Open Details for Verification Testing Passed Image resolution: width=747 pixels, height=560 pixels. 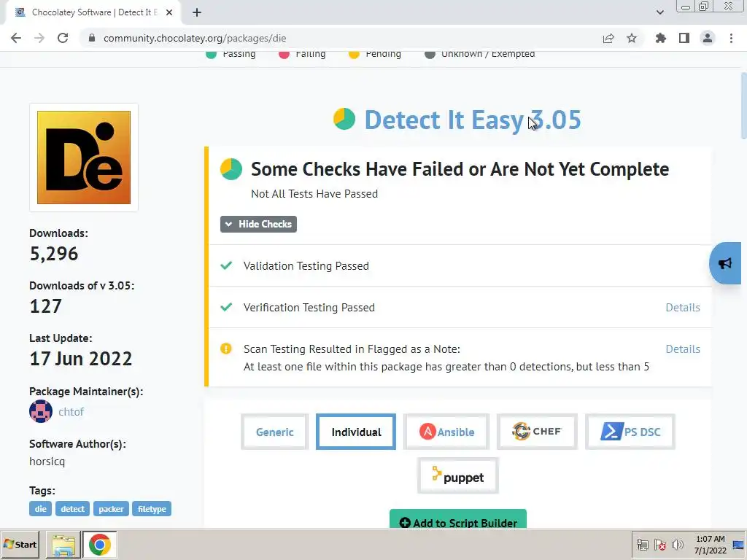[x=683, y=308]
